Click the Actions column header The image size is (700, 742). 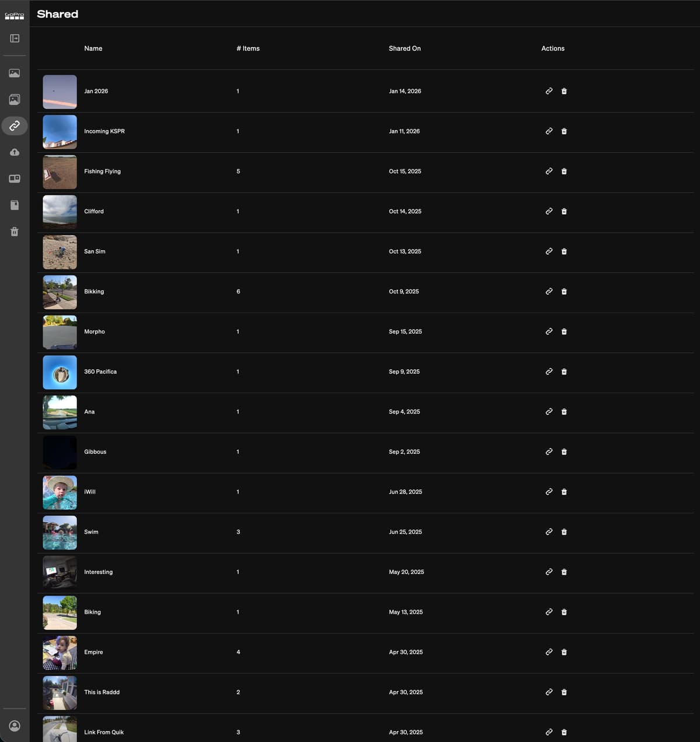click(x=553, y=48)
